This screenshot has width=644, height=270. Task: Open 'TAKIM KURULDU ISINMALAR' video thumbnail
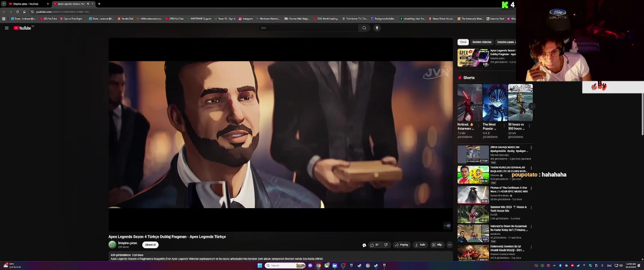click(x=473, y=174)
